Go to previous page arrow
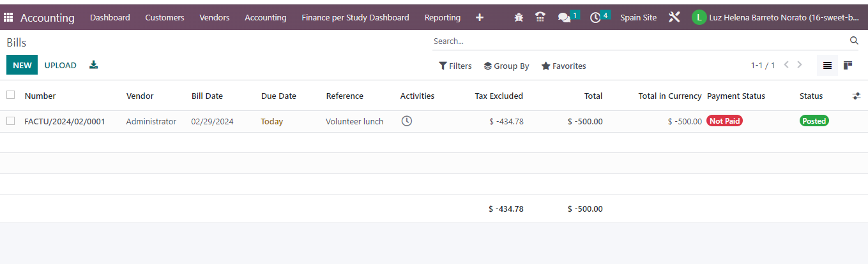The image size is (868, 264). pos(786,65)
